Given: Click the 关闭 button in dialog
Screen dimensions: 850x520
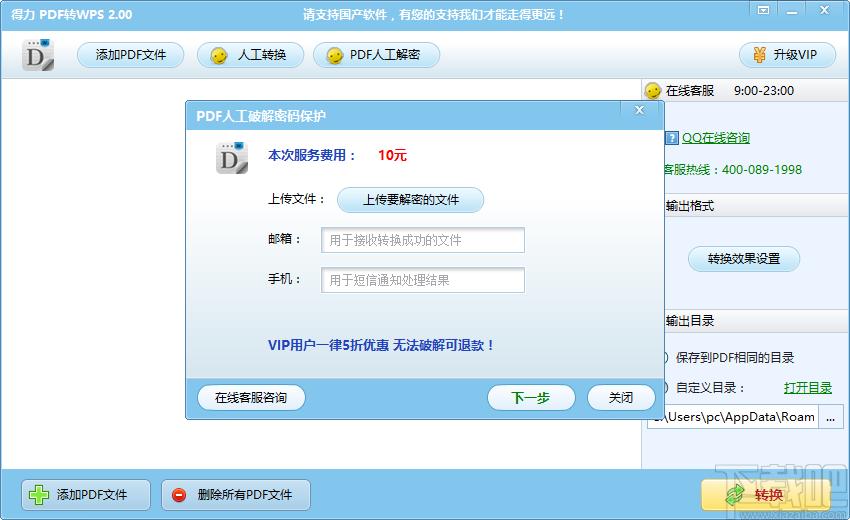Looking at the screenshot, I should tap(621, 397).
